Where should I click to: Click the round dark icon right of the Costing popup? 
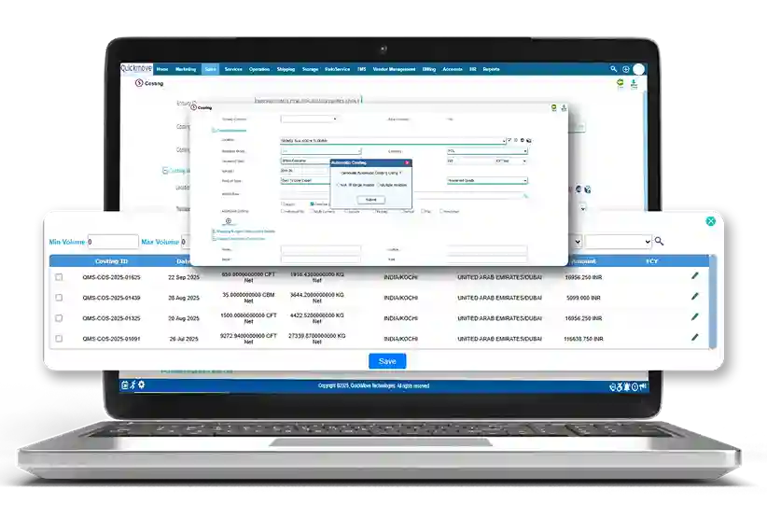click(x=579, y=189)
